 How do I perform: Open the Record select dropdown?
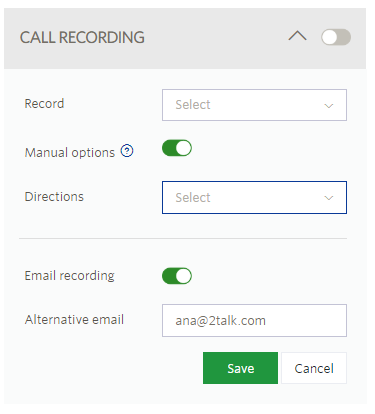pyautogui.click(x=254, y=105)
